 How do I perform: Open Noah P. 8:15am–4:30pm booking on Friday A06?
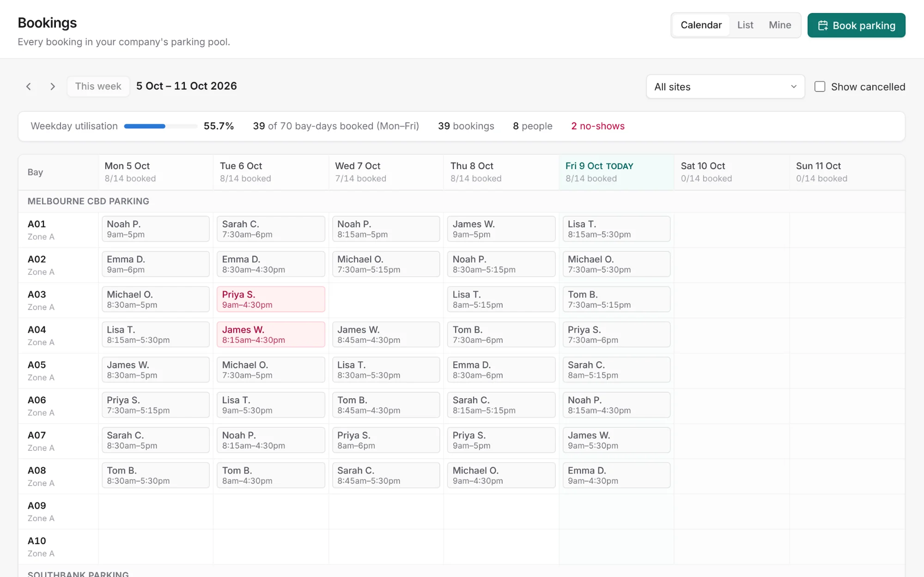[616, 405]
